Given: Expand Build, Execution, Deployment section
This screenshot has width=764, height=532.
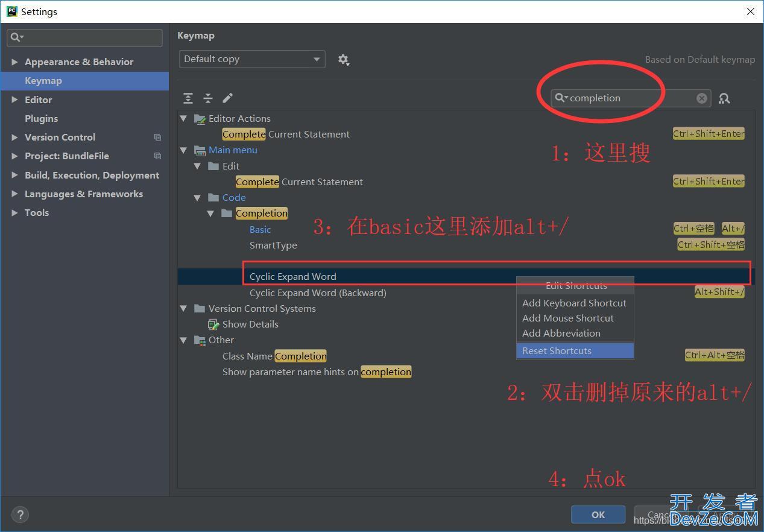Looking at the screenshot, I should click(x=14, y=175).
